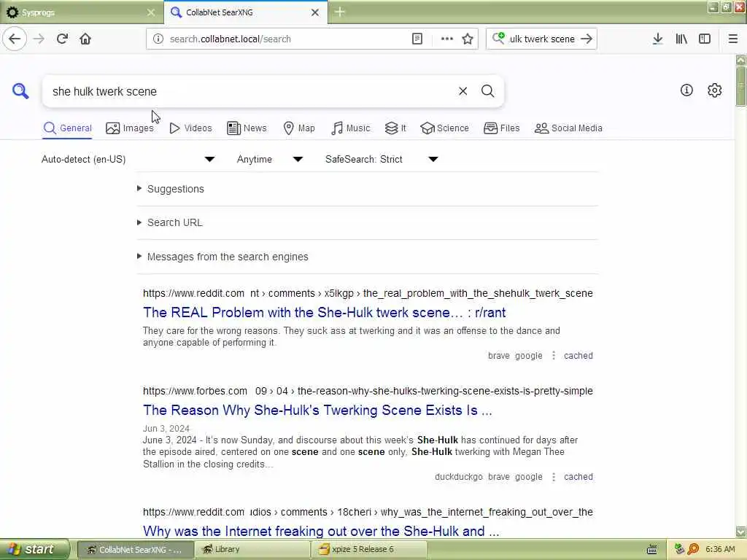Click the orange search tray icon
The width and height of the screenshot is (747, 560).
tap(693, 549)
